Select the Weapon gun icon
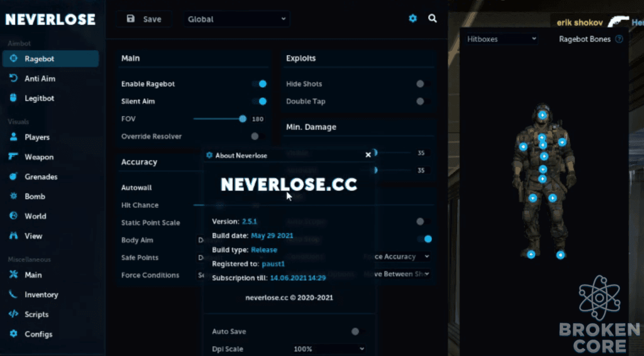The image size is (644, 356). (x=14, y=156)
